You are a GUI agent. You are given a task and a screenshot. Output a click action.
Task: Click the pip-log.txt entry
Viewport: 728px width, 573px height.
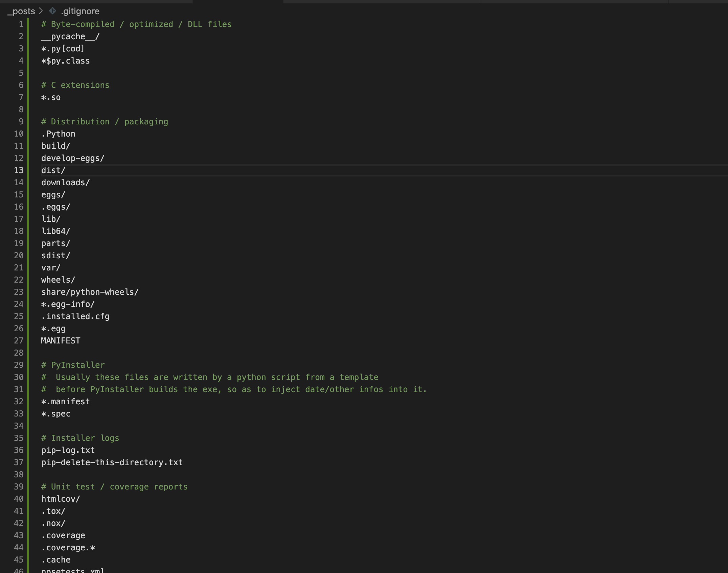pyautogui.click(x=68, y=450)
